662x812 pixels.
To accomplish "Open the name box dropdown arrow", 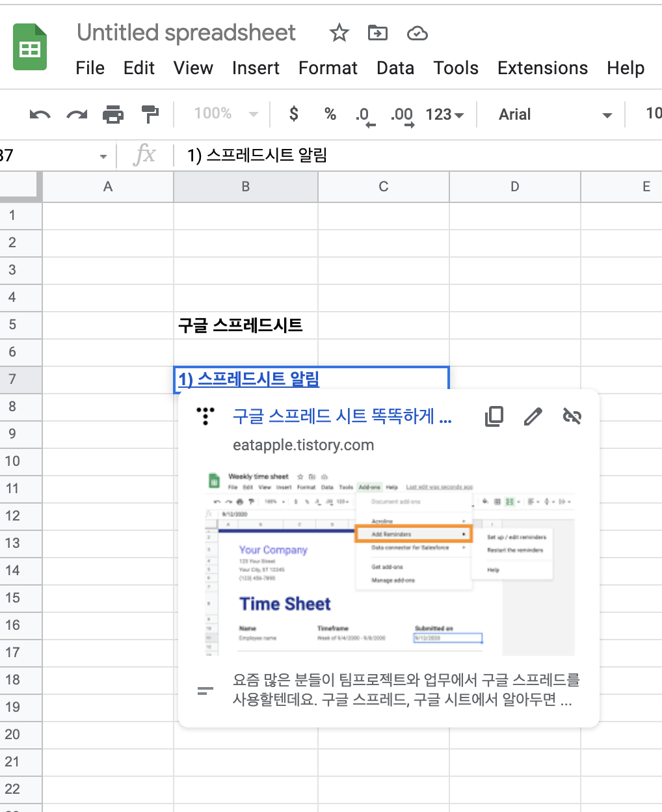I will point(103,156).
